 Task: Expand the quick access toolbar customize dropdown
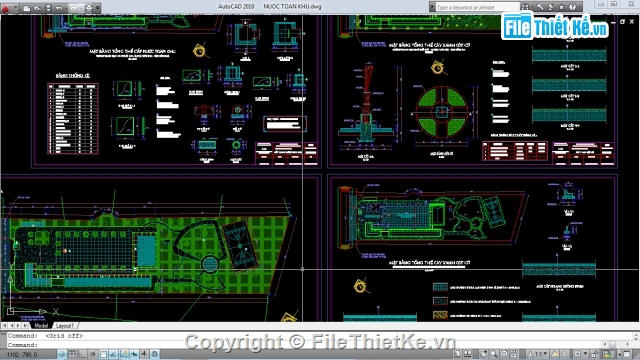98,8
